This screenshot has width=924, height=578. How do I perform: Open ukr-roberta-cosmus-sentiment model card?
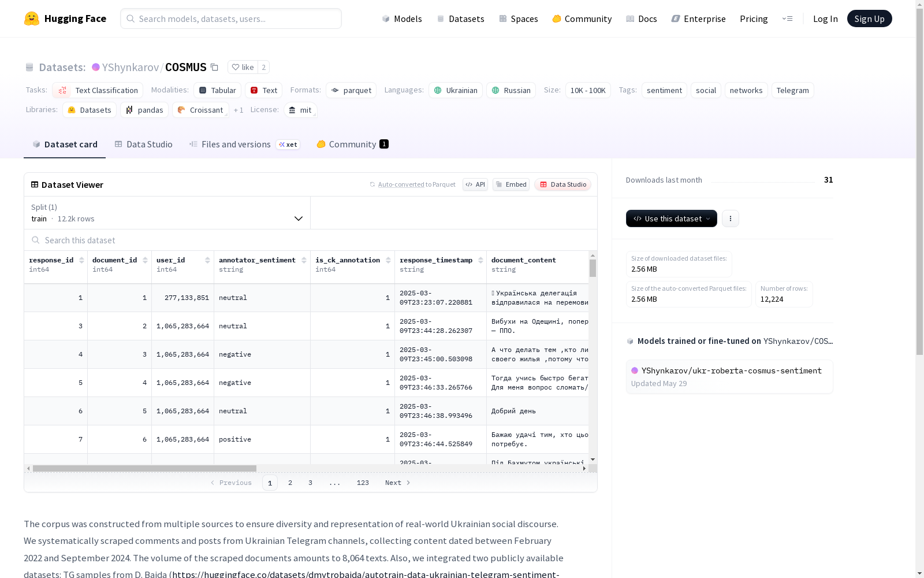(729, 376)
